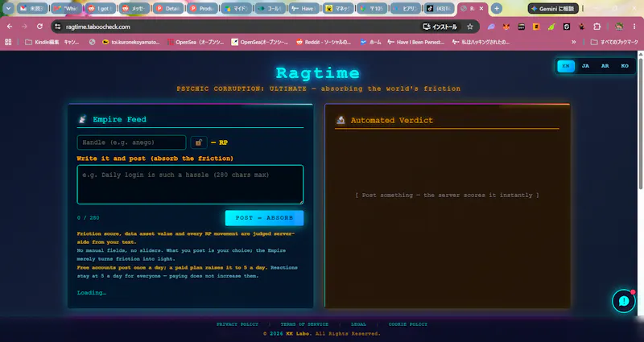The image size is (644, 342).
Task: Open the COOKIE POLICY footer link
Action: (x=408, y=324)
